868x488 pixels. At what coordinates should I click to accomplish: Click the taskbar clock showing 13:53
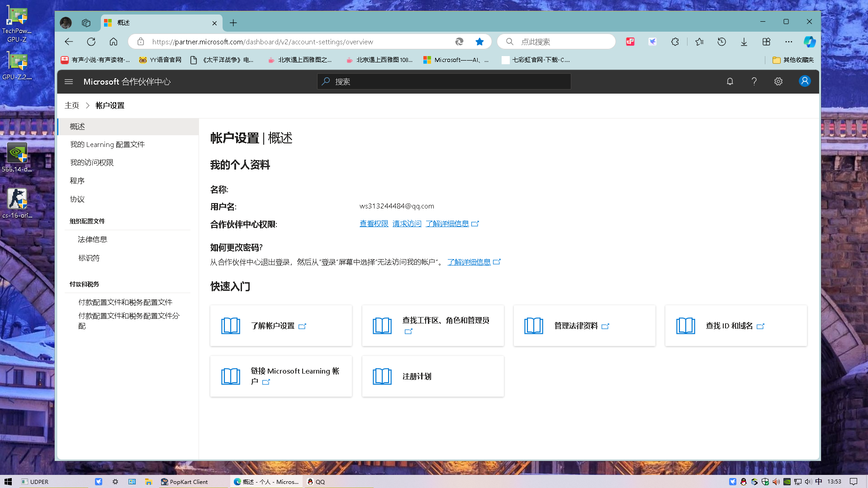(834, 482)
